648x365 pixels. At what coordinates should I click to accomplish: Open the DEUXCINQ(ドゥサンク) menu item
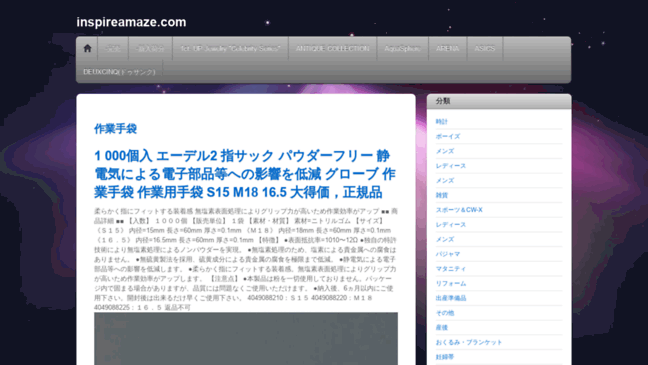[119, 72]
